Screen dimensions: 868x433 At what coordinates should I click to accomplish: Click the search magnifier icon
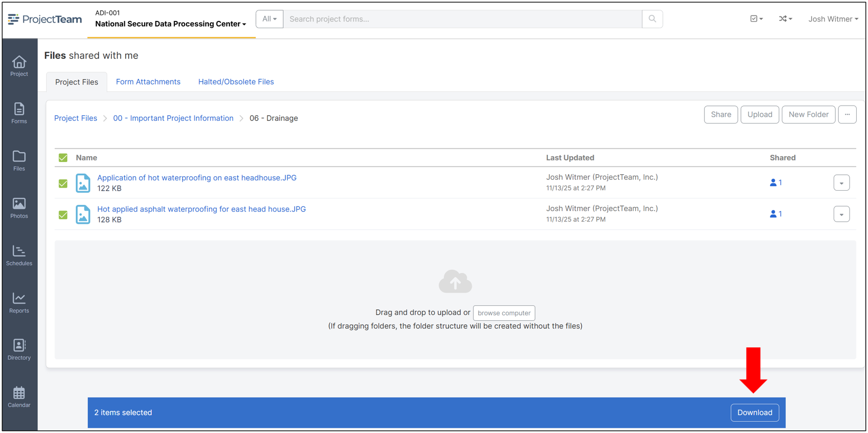(652, 19)
